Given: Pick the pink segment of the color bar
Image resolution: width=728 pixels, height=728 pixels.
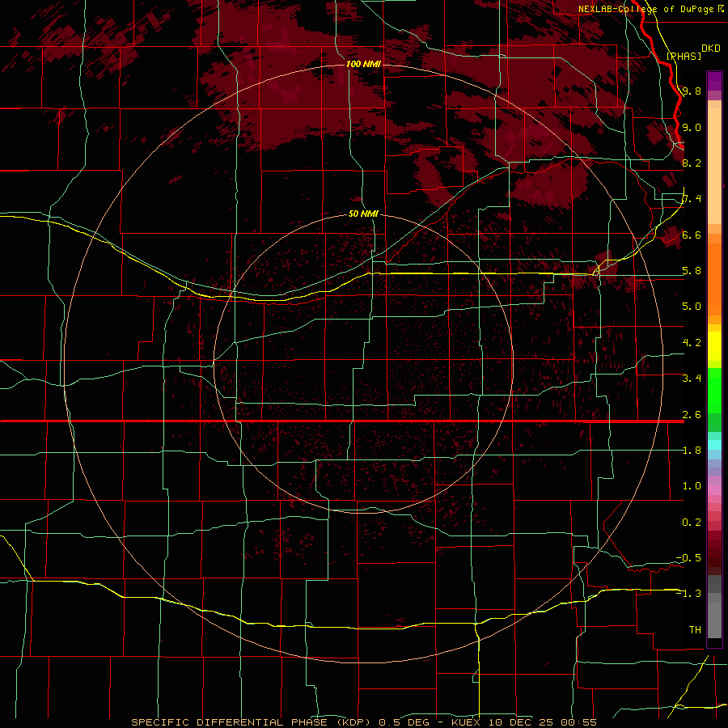Looking at the screenshot, I should [714, 490].
